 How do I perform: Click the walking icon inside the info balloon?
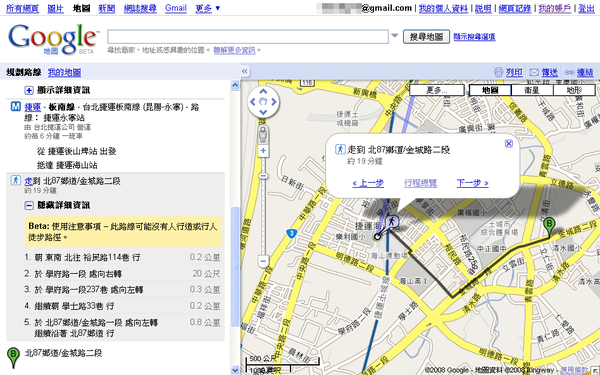point(340,149)
